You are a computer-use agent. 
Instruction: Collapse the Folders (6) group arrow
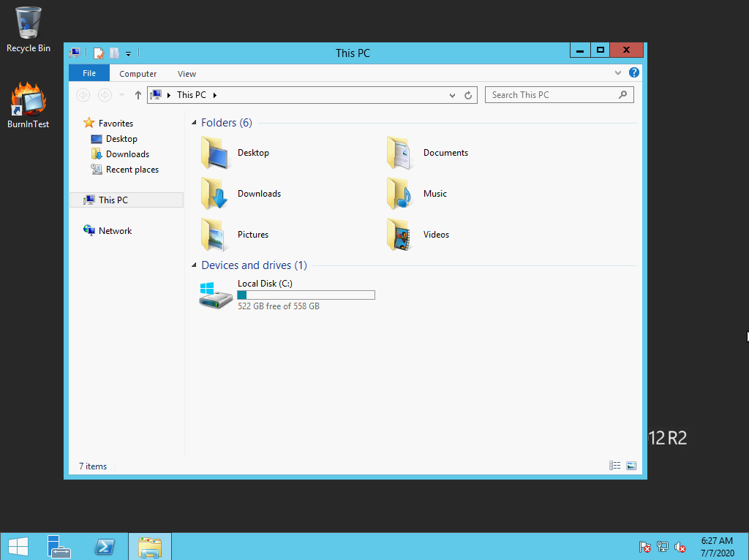[194, 123]
